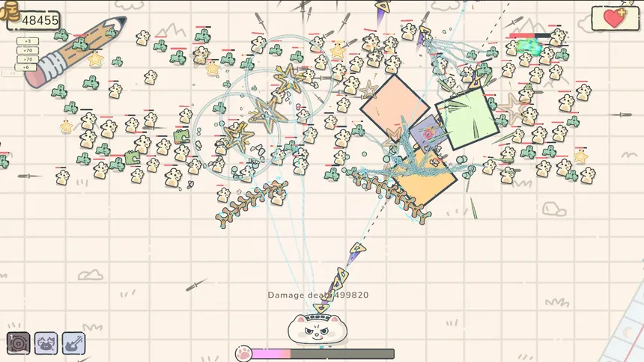Image resolution: width=644 pixels, height=362 pixels.
Task: Activate the ring shockwave skill icon
Action: [x=18, y=343]
